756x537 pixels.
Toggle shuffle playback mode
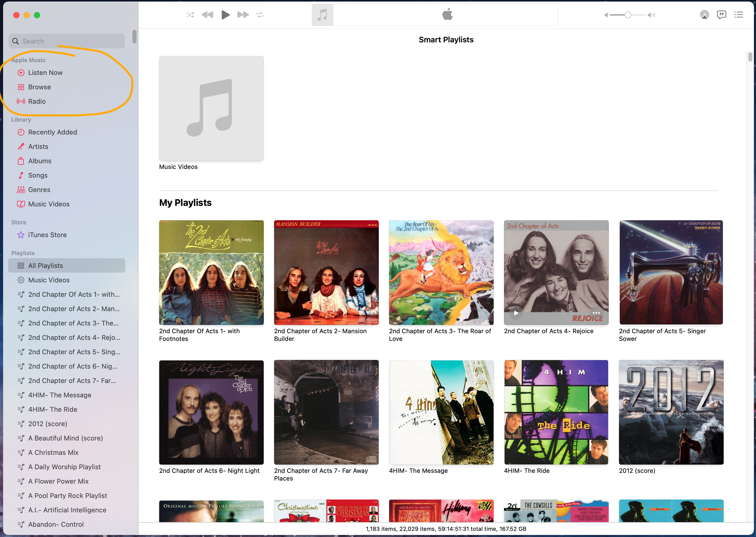(x=190, y=15)
